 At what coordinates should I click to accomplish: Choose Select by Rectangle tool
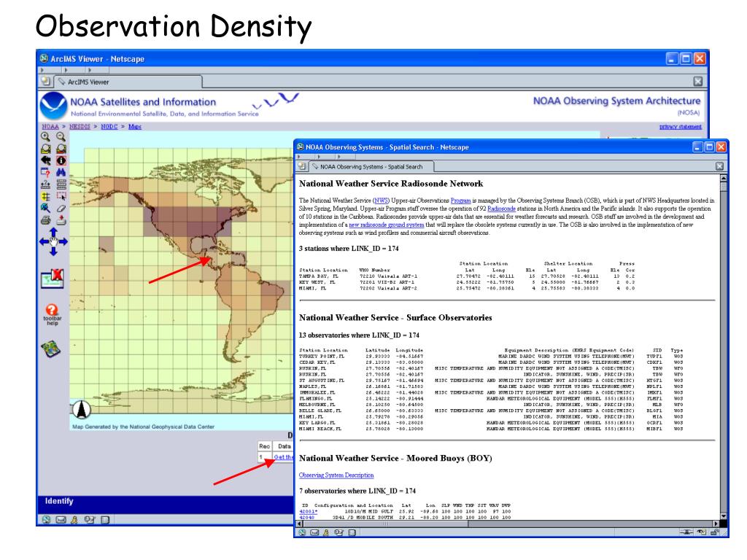pos(61,196)
